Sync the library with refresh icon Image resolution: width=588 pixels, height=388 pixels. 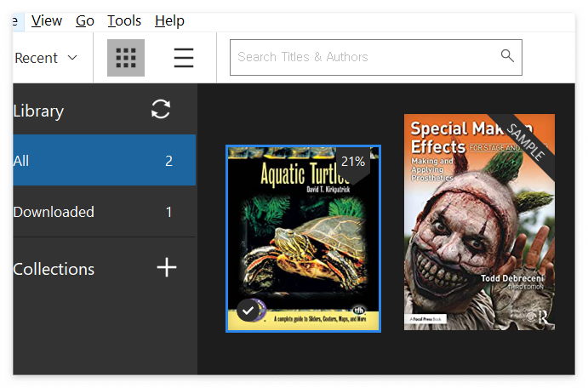tap(161, 109)
